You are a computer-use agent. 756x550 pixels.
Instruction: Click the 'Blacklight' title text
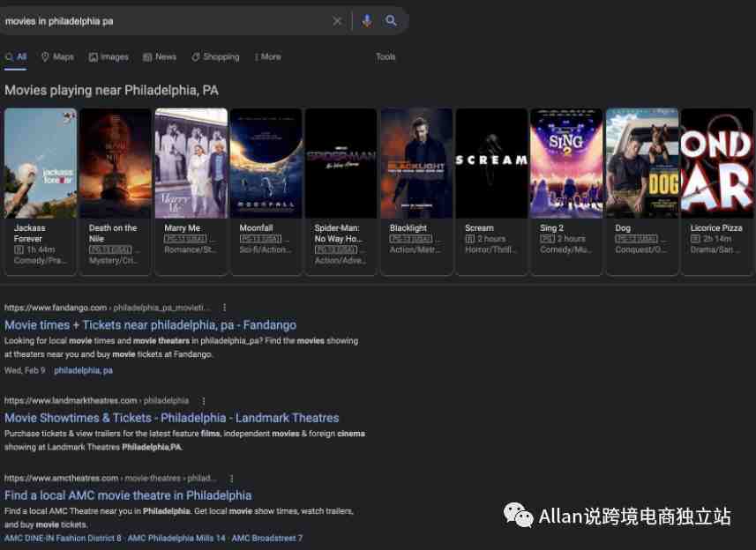(x=408, y=227)
